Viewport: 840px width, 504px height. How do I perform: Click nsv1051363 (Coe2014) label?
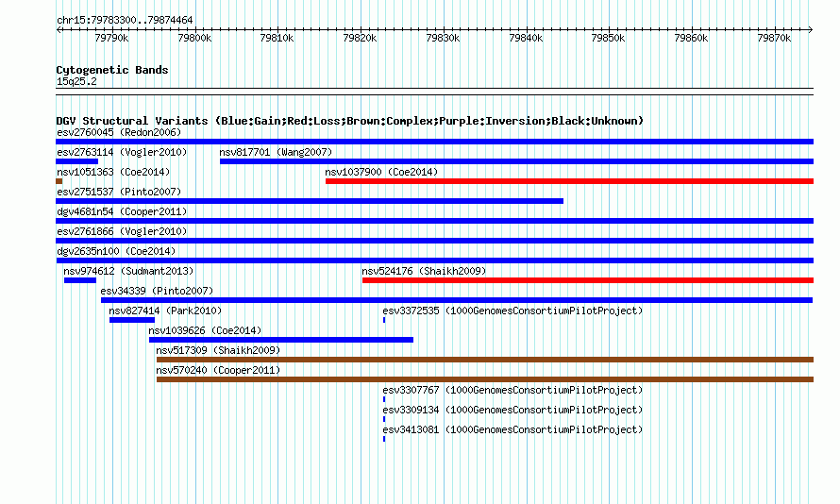pos(113,172)
